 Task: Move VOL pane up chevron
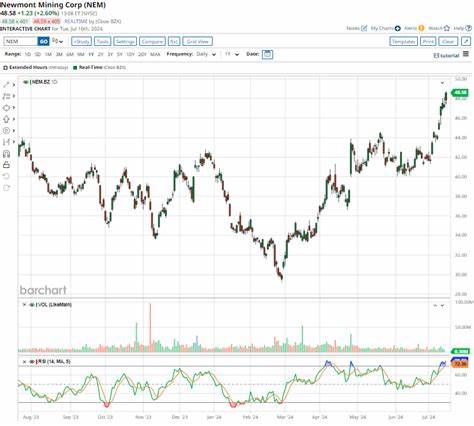tap(435, 305)
